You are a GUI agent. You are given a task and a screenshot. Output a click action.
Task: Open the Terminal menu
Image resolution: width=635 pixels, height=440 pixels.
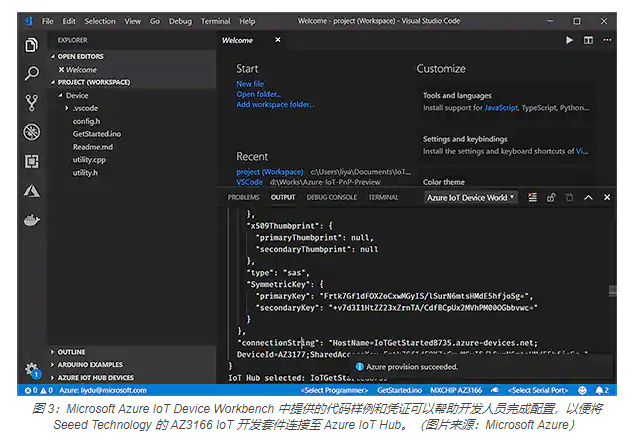pos(215,21)
